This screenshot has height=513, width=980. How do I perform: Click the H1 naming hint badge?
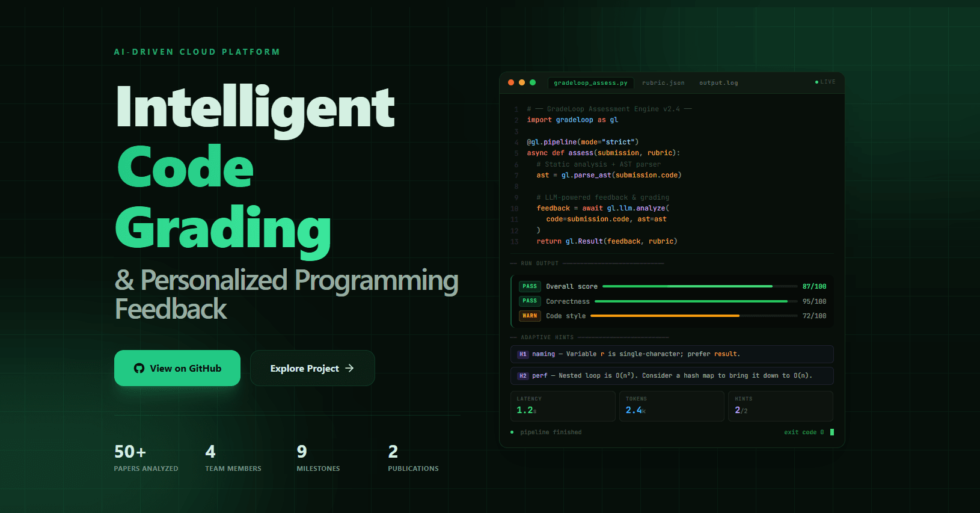pyautogui.click(x=523, y=354)
